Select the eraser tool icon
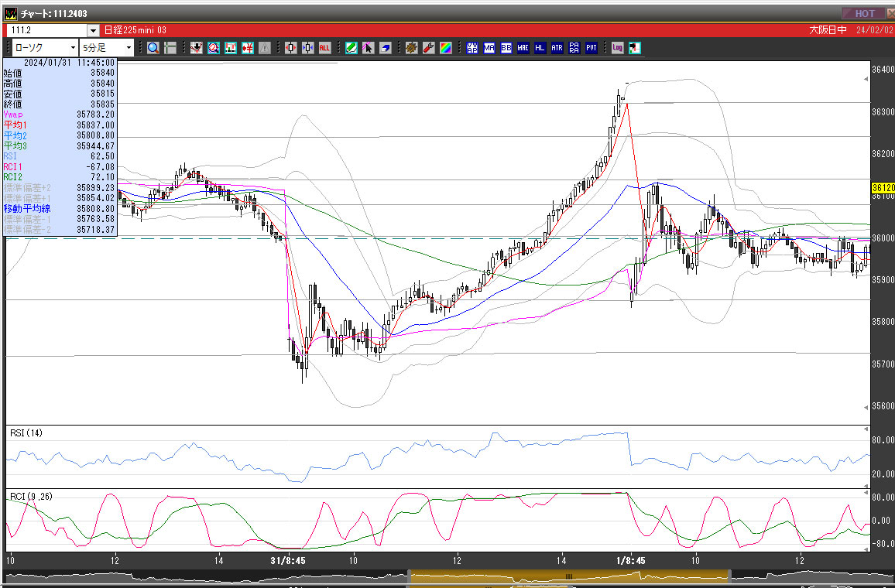Screen dimensions: 895x588 click(386, 48)
